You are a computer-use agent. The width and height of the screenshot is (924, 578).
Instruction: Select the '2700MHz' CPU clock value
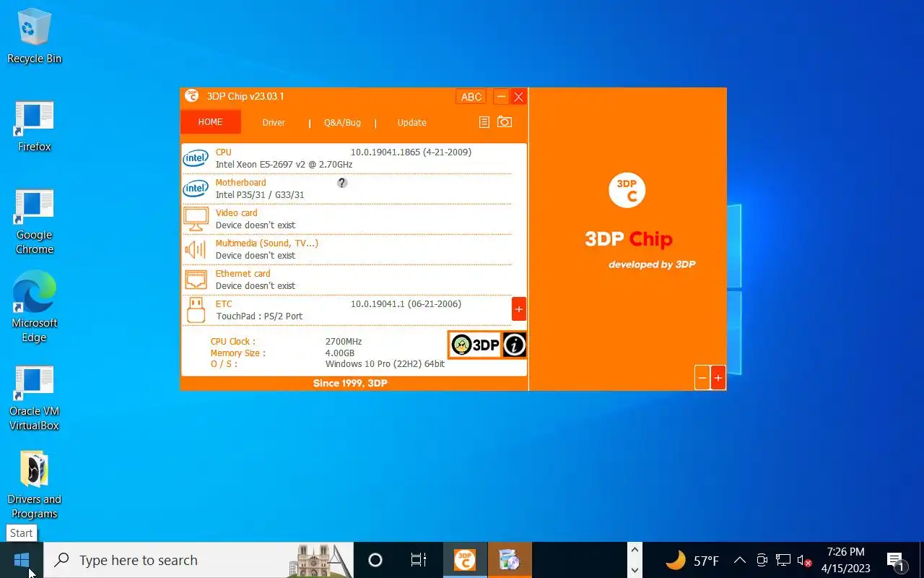(x=344, y=342)
